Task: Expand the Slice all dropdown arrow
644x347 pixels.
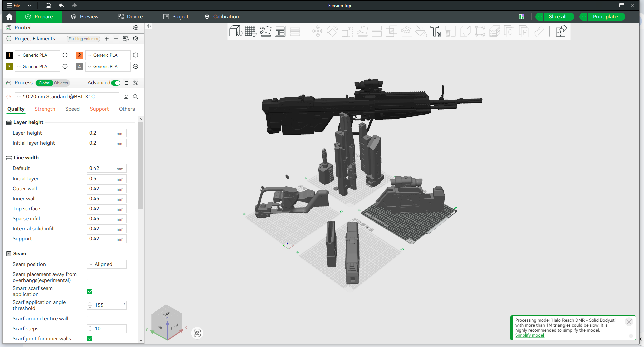Action: [540, 17]
